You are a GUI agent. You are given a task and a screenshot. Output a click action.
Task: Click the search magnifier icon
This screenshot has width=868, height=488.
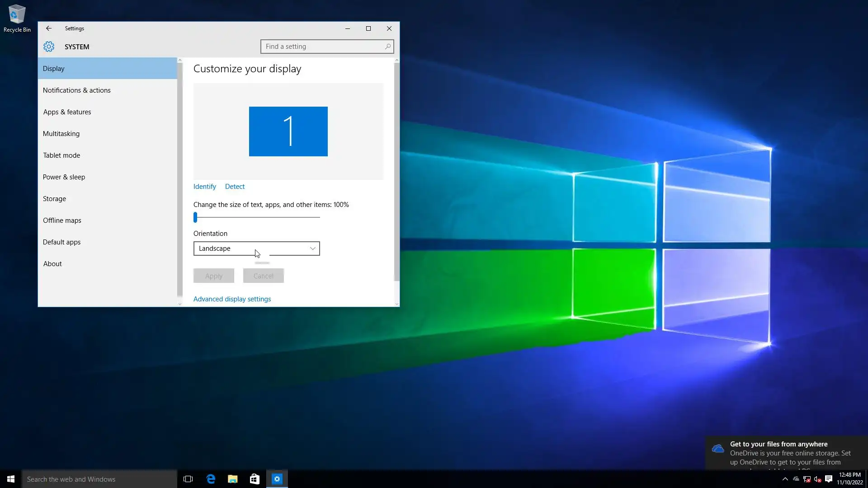pos(387,47)
